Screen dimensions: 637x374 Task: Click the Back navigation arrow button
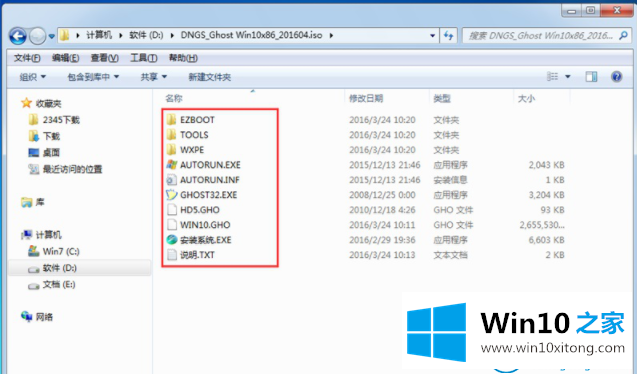click(x=18, y=36)
